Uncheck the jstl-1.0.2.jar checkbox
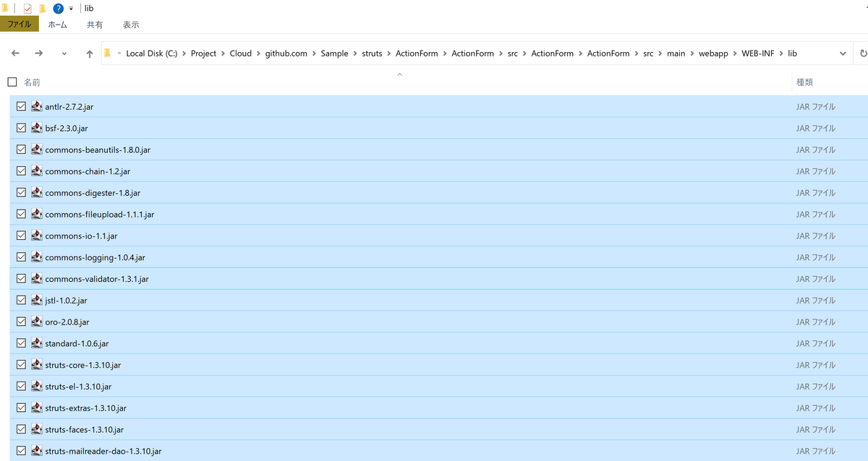Viewport: 868px width, 461px height. click(21, 300)
